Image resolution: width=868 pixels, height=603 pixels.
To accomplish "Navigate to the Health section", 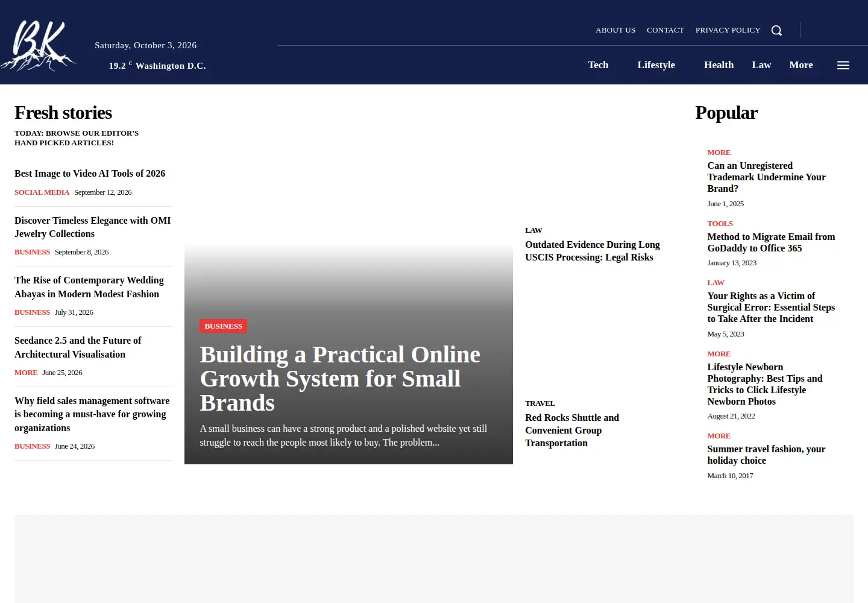I will pyautogui.click(x=719, y=65).
